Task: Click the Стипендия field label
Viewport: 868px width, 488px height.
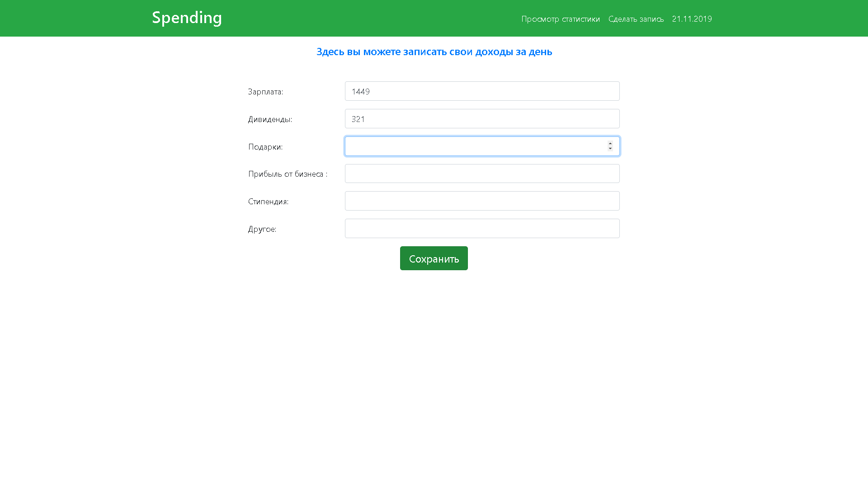Action: pos(268,202)
